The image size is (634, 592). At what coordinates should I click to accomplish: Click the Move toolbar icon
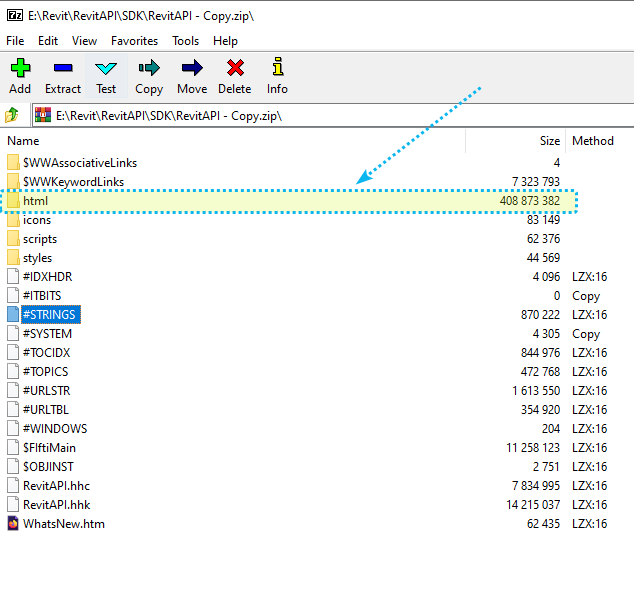(x=192, y=68)
